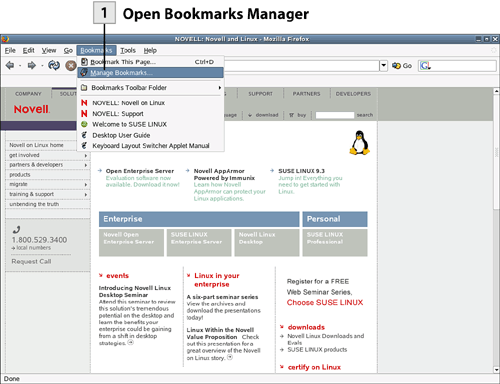Click the NOVELL: Novell on Linux bookmark icon
Image resolution: width=500 pixels, height=384 pixels.
[84, 103]
